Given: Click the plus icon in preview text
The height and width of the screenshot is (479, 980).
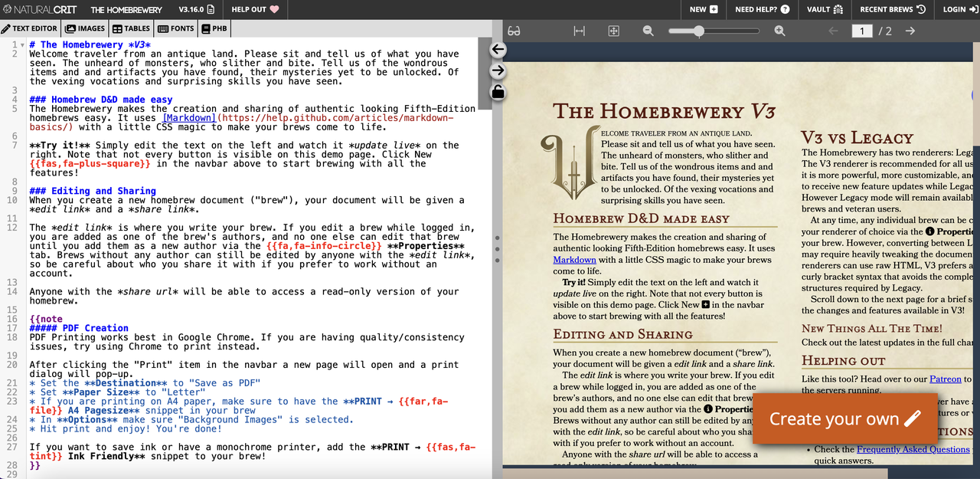Looking at the screenshot, I should point(706,304).
